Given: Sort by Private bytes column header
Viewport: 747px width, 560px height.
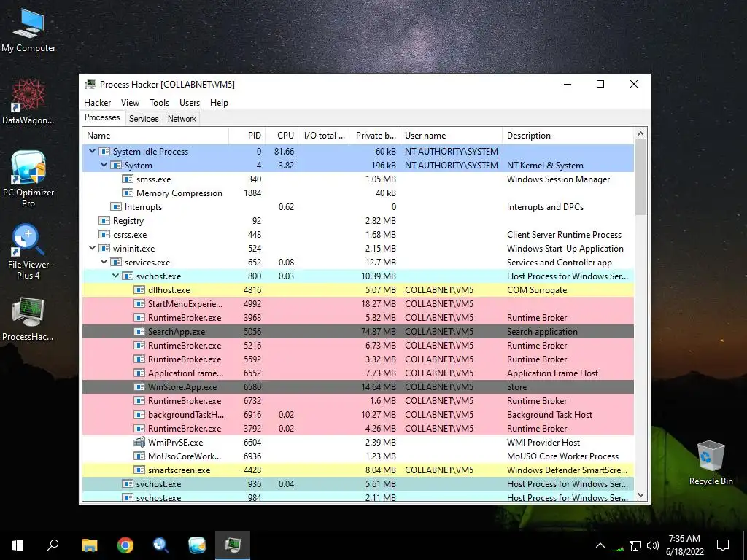Looking at the screenshot, I should coord(374,135).
